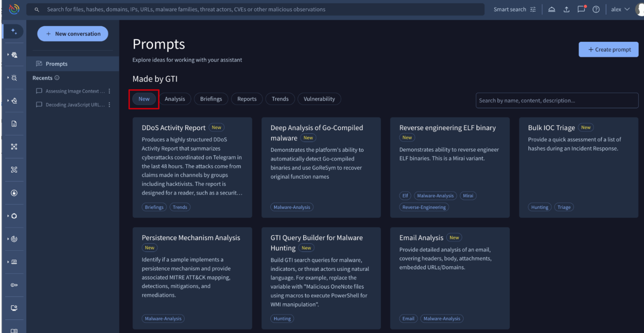The image size is (644, 333).
Task: Open options for Decoding JavaScript URL conversation
Action: click(110, 105)
